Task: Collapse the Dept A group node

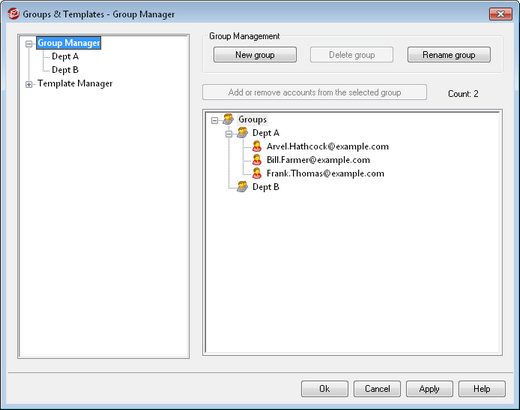Action: pyautogui.click(x=229, y=134)
